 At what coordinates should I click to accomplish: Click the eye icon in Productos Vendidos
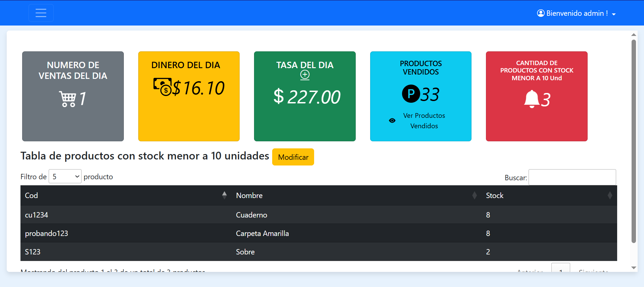click(x=392, y=121)
